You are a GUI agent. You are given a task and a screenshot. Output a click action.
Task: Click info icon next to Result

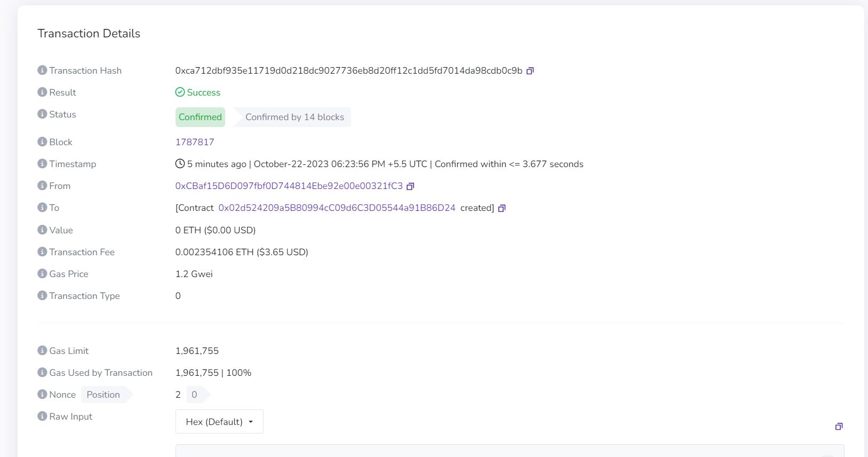[x=42, y=92]
